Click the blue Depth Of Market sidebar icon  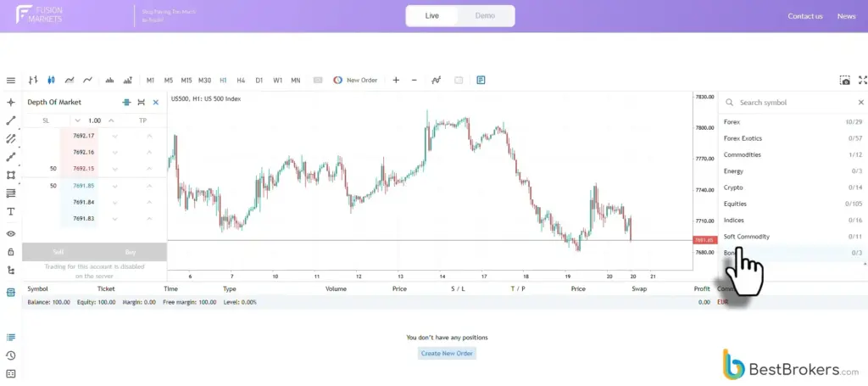point(10,293)
